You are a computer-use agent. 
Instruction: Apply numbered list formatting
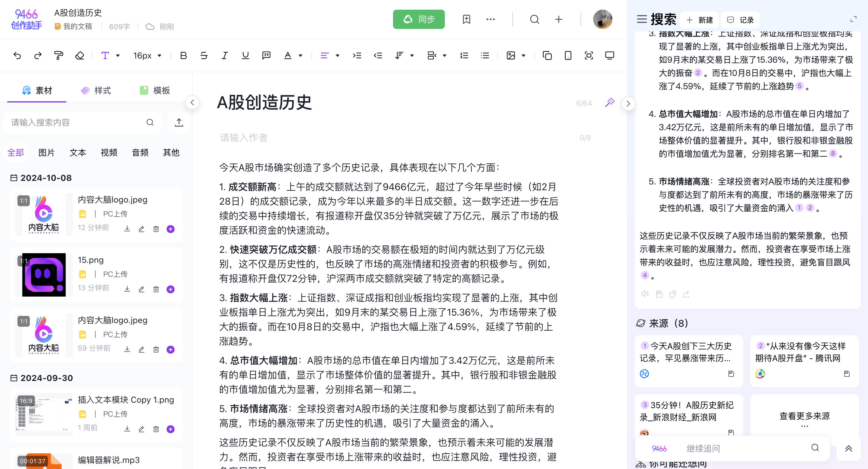464,55
